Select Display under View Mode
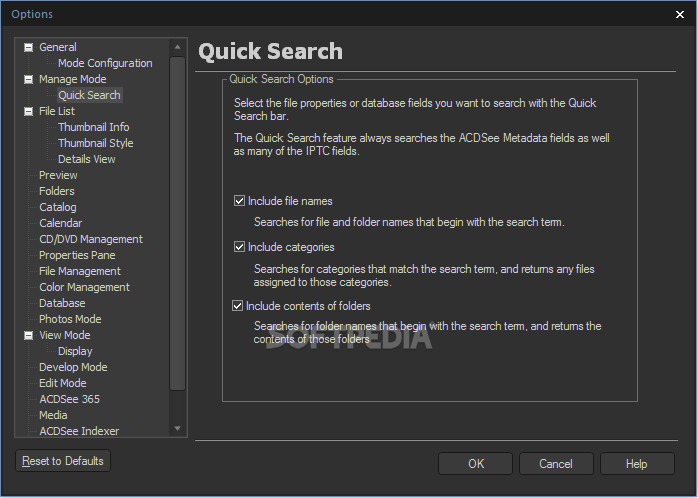 click(75, 352)
